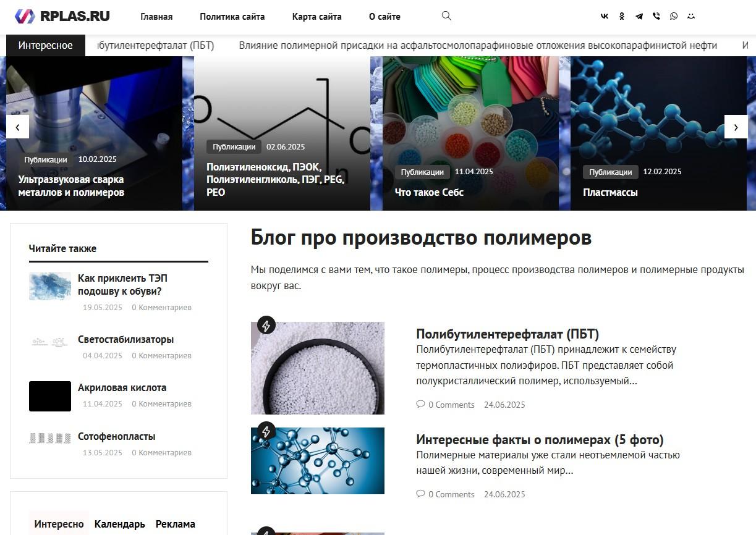Click black Акриловая кислота thumbnail
Viewport: 756px width, 535px height.
pyautogui.click(x=50, y=396)
